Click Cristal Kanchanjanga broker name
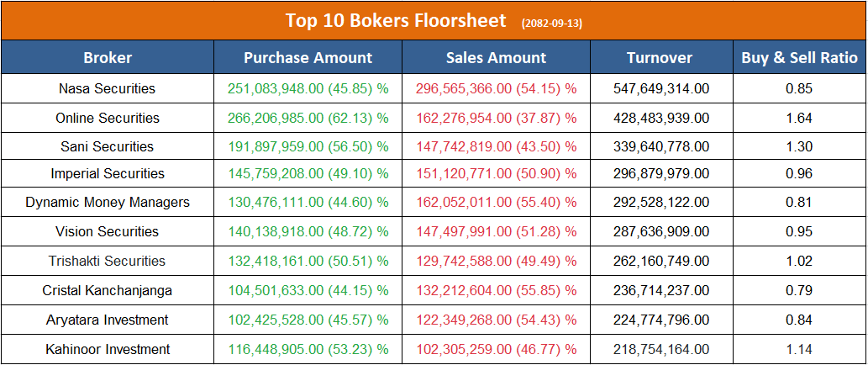 [x=108, y=290]
